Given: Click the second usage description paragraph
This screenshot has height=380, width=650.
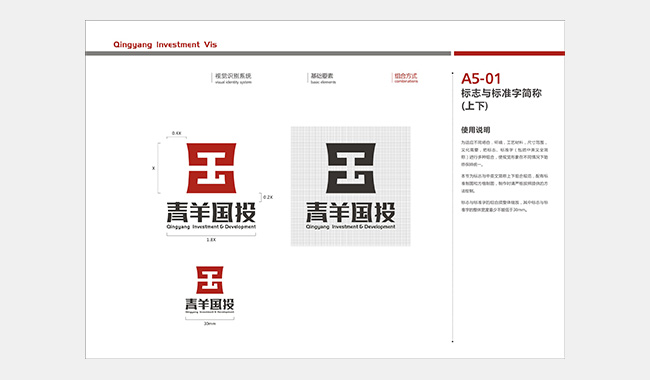Looking at the screenshot, I should pyautogui.click(x=504, y=184).
